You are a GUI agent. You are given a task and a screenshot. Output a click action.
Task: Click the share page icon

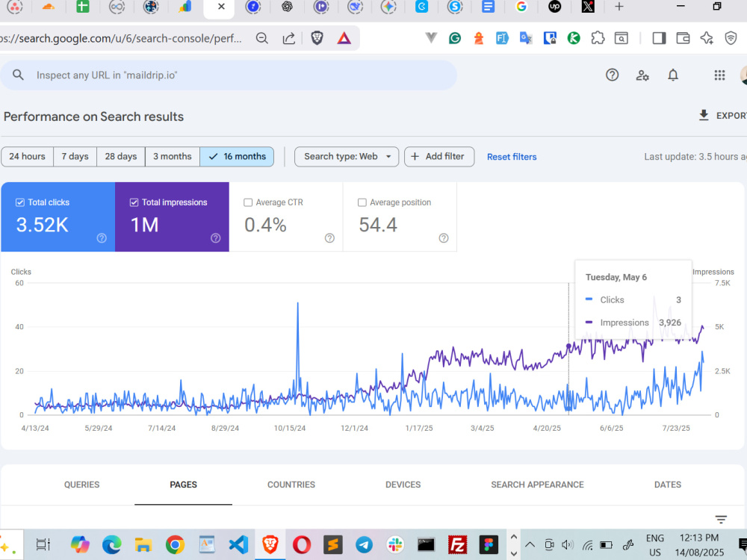[288, 38]
